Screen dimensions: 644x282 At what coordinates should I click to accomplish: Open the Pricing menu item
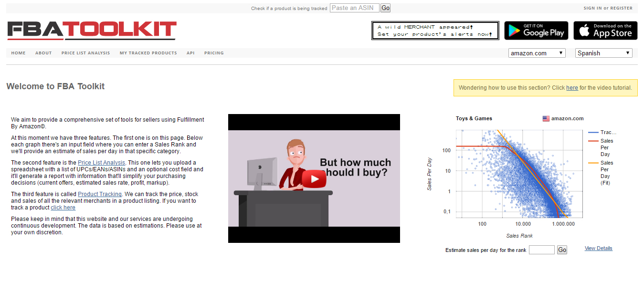point(214,53)
